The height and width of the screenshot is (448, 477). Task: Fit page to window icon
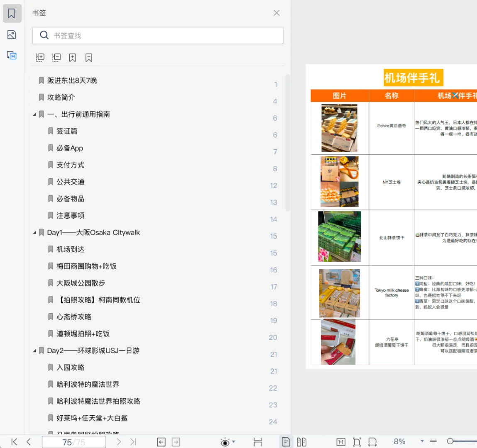coord(357,442)
